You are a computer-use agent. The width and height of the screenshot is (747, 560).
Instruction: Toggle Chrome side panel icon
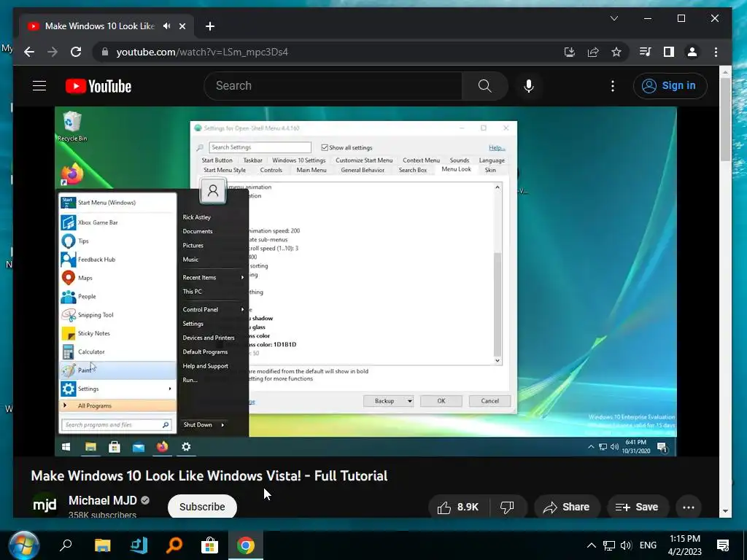[669, 52]
